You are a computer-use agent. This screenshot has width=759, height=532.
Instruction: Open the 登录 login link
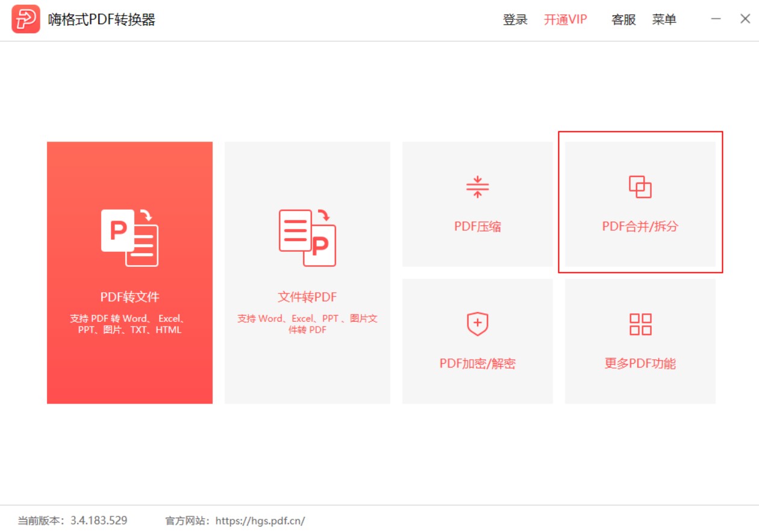[515, 19]
